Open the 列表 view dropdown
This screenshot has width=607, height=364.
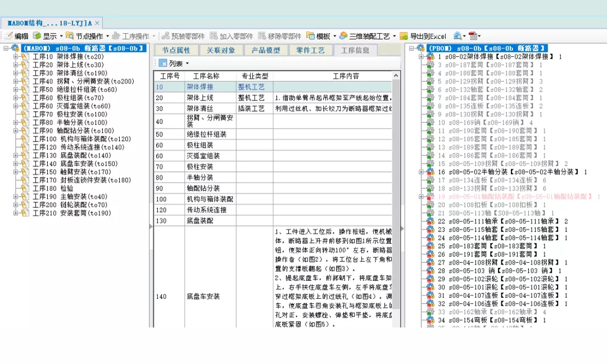187,63
